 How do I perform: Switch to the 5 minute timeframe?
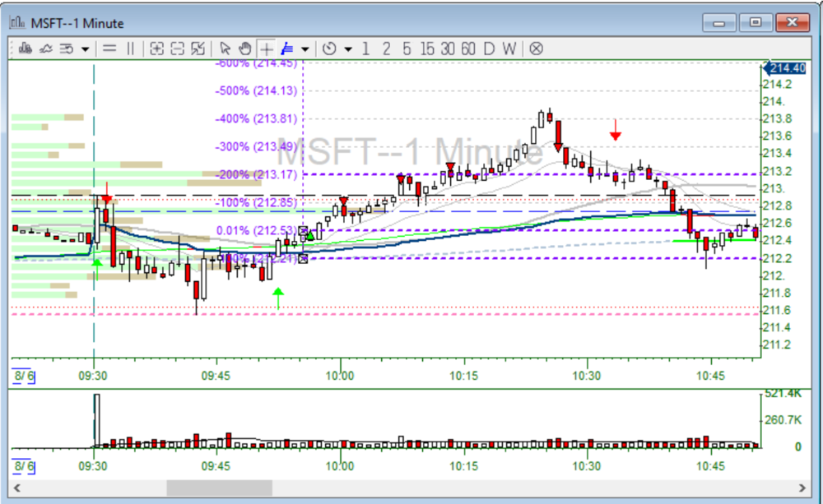407,49
